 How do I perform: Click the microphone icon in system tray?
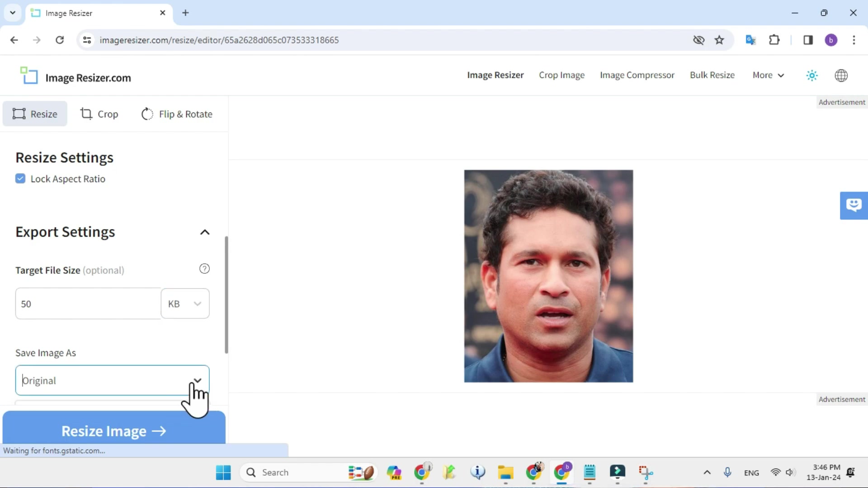point(727,472)
